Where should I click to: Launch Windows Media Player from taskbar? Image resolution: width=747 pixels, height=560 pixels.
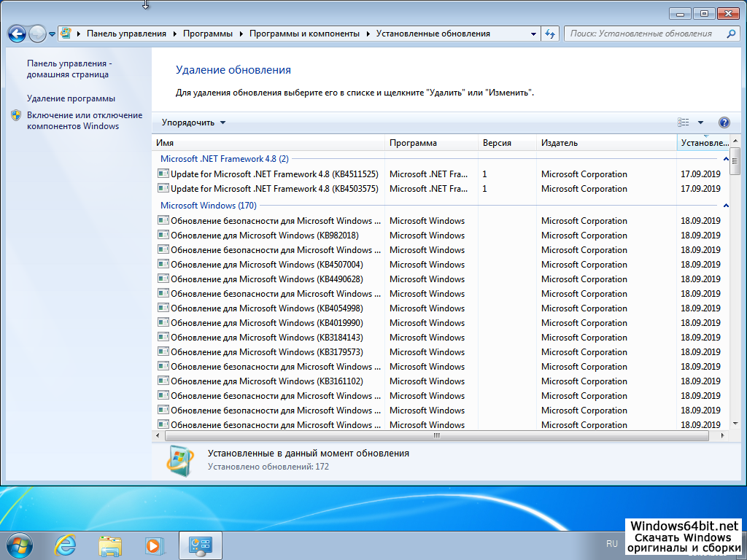pos(154,545)
